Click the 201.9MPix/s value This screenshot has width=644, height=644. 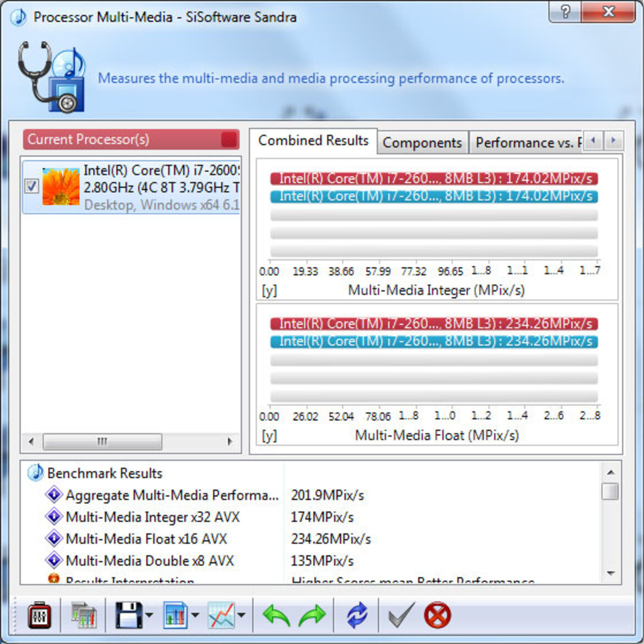328,495
